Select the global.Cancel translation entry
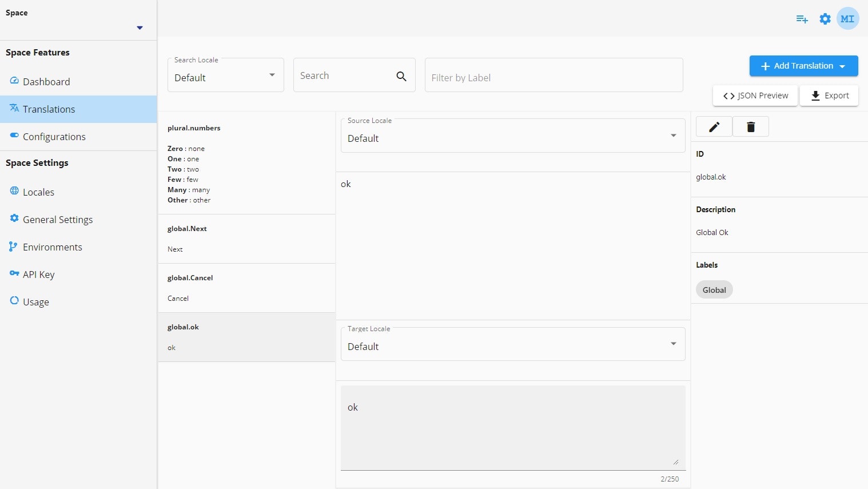Image resolution: width=868 pixels, height=489 pixels. pyautogui.click(x=246, y=288)
